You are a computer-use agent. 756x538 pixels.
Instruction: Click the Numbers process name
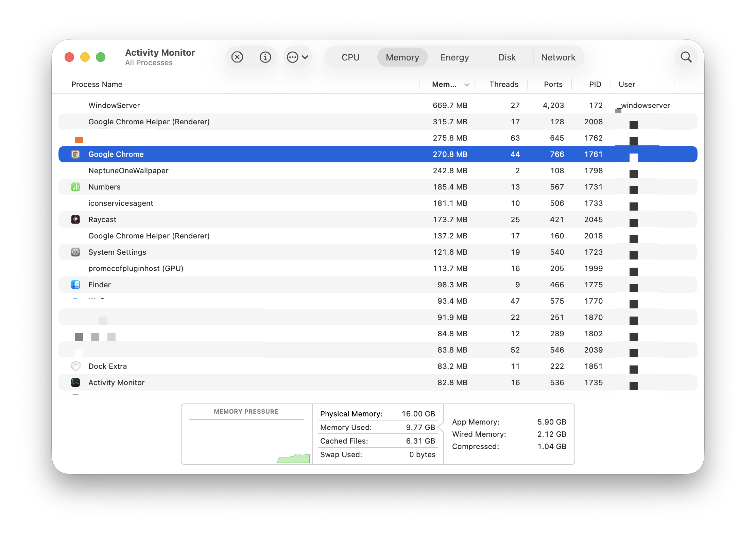point(104,187)
